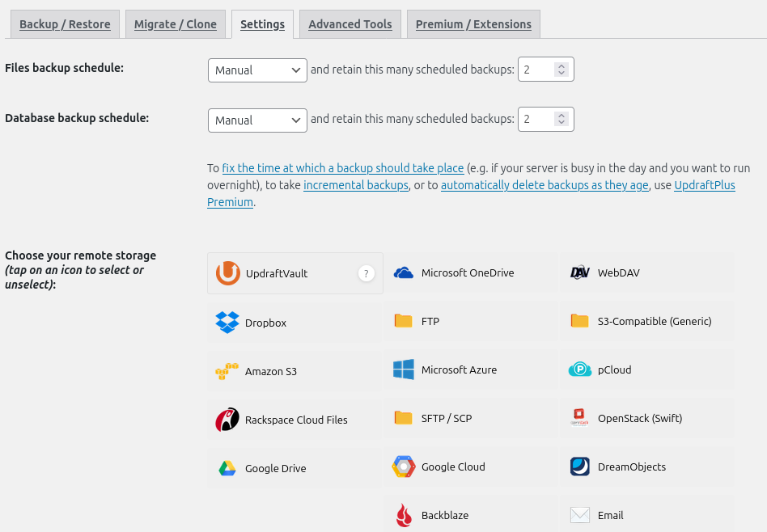Select the Backblaze flame icon
The image size is (767, 532).
(404, 515)
